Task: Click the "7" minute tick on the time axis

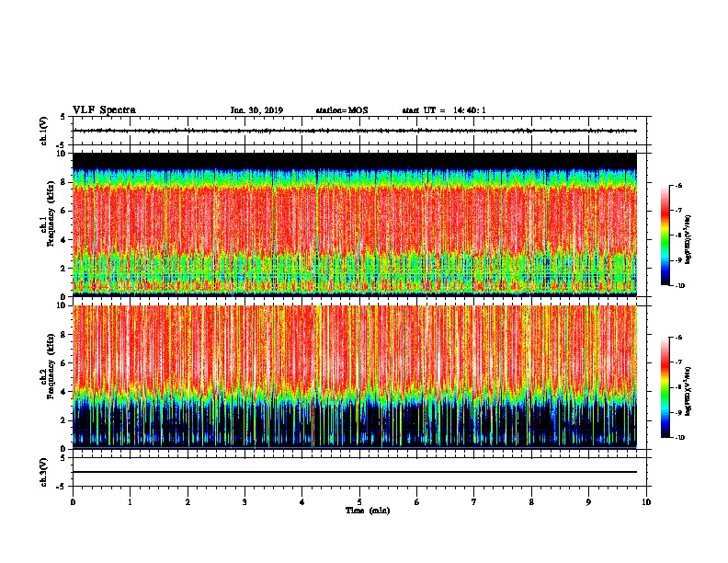Action: tap(474, 502)
